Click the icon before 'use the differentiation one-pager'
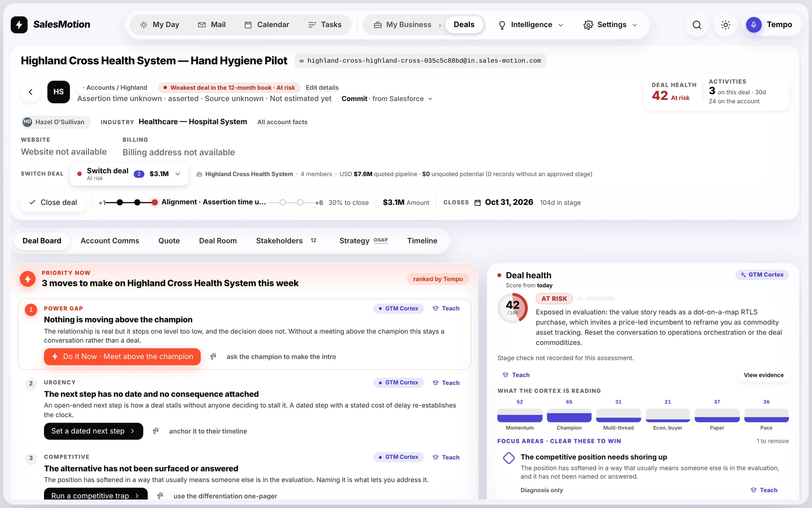Viewport: 812px width, 508px height. point(160,496)
